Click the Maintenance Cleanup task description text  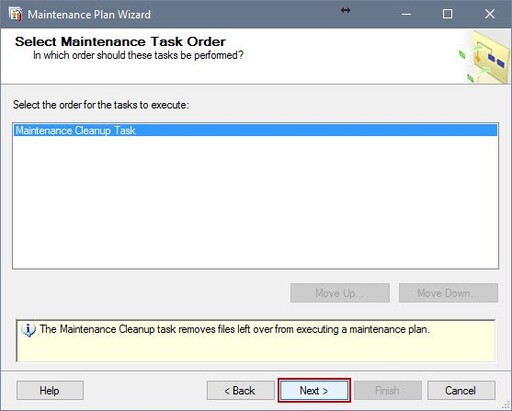point(235,329)
